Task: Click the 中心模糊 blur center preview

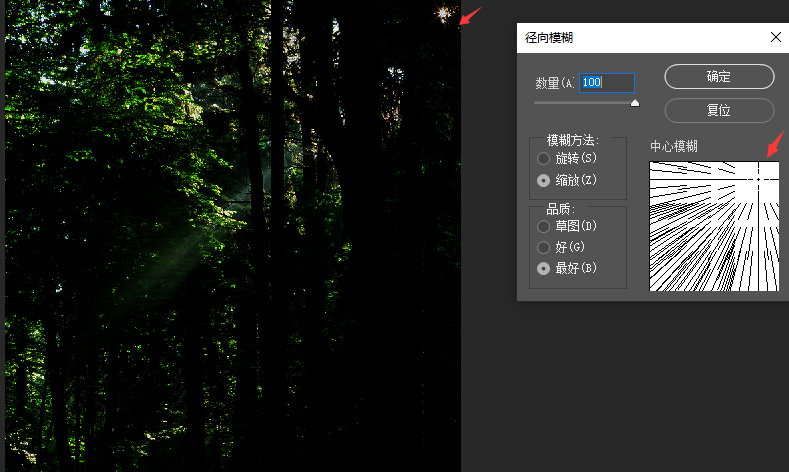Action: tap(714, 226)
